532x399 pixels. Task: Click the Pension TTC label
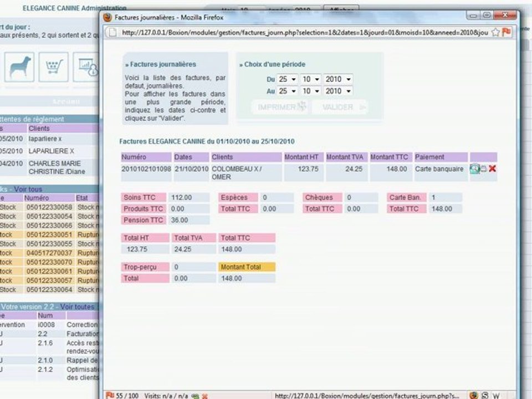click(x=144, y=220)
